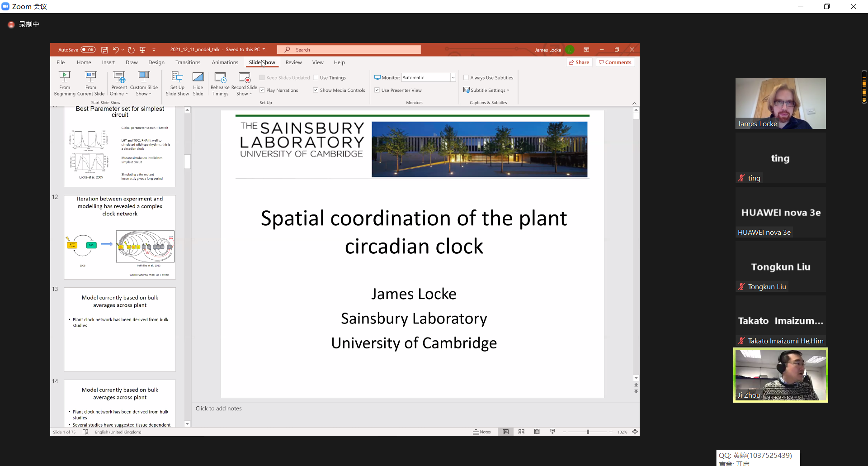The height and width of the screenshot is (466, 868).
Task: Open the Monitor dropdown list
Action: click(453, 78)
